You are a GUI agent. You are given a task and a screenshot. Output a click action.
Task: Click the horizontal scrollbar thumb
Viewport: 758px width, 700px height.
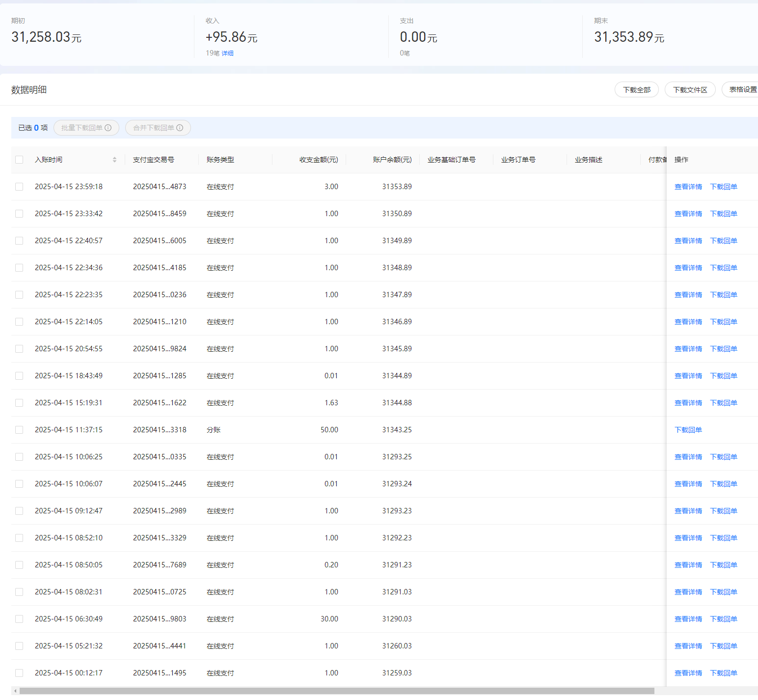[337, 691]
